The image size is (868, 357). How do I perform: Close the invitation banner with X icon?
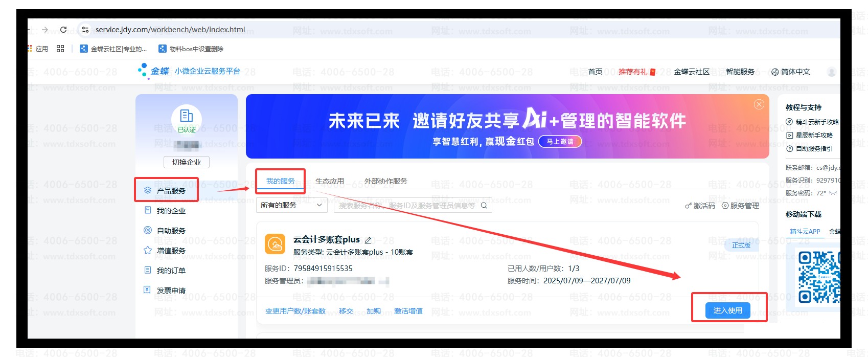pos(759,104)
